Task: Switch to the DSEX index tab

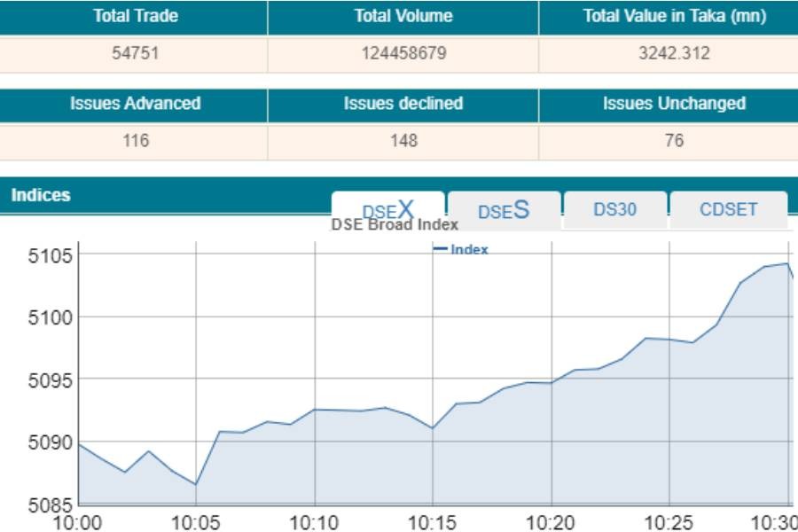Action: pyautogui.click(x=388, y=210)
